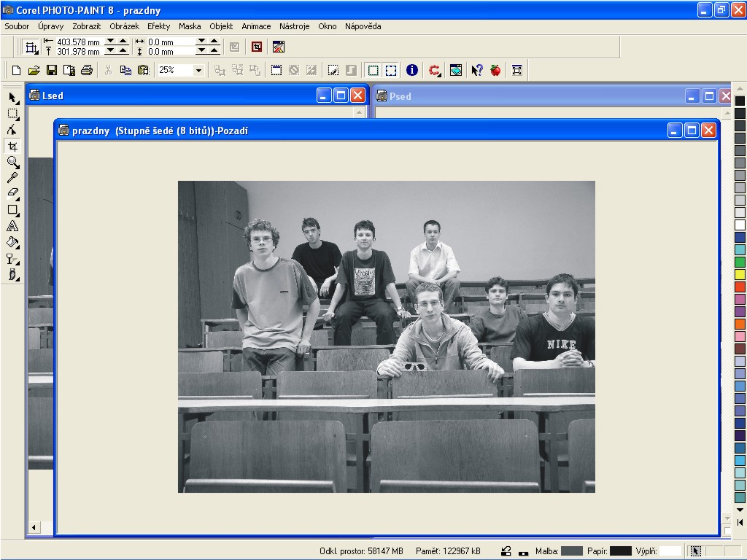Click the red curved arrows icon

tap(434, 71)
